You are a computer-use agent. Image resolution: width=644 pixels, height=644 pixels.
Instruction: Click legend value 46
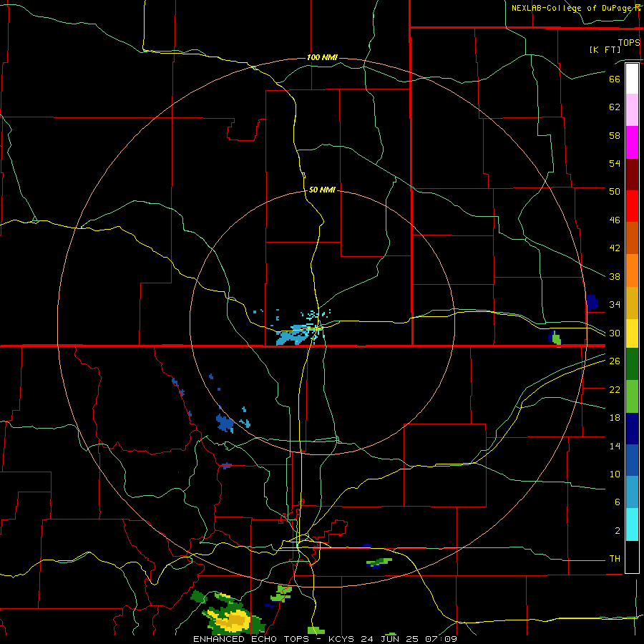point(615,220)
